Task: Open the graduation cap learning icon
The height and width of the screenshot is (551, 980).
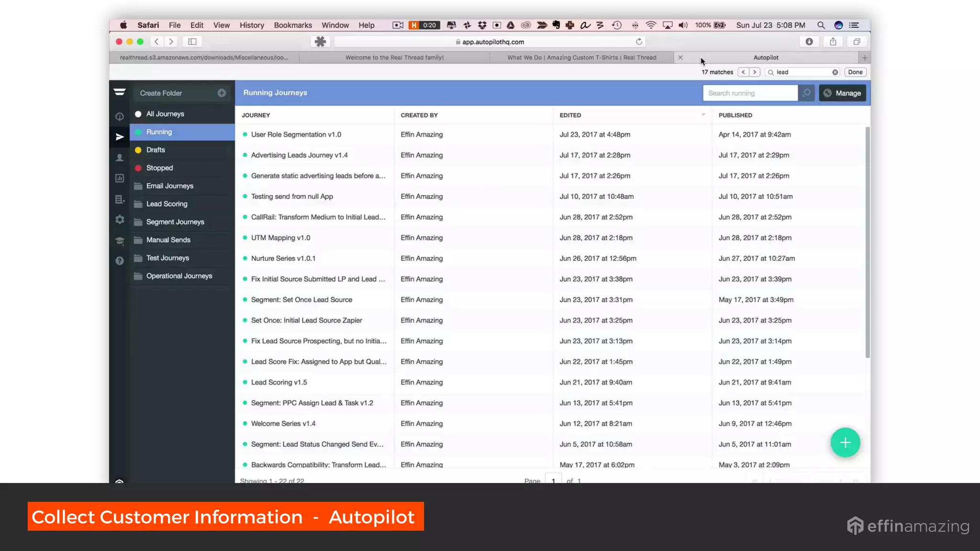Action: coord(120,241)
